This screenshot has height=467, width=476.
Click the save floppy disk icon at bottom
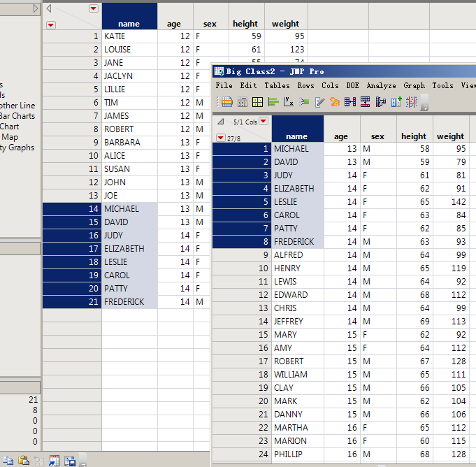(70, 460)
